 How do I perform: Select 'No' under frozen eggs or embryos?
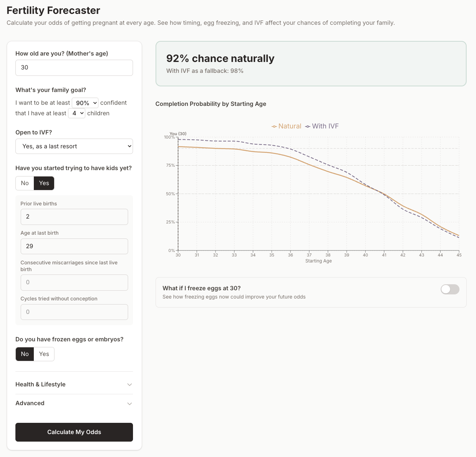(24, 354)
